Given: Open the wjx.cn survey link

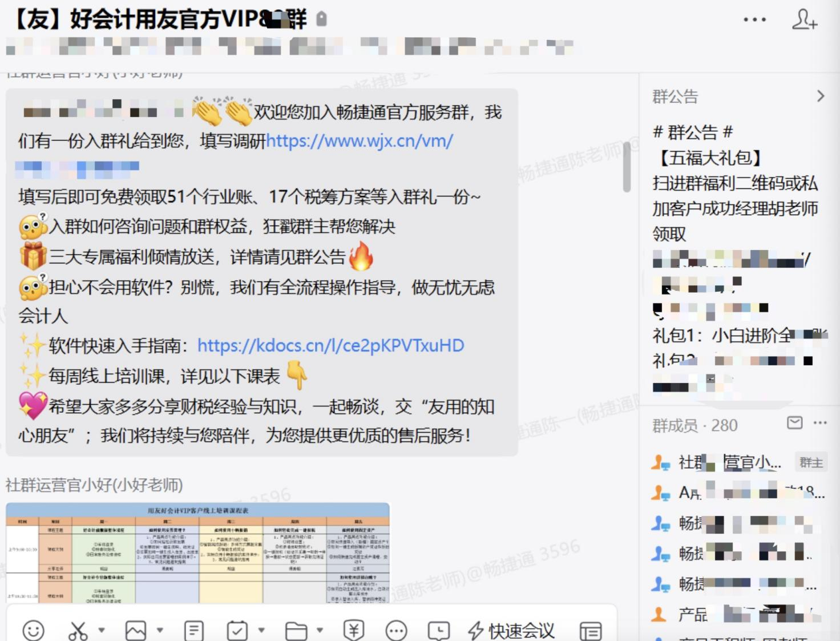Looking at the screenshot, I should click(358, 140).
